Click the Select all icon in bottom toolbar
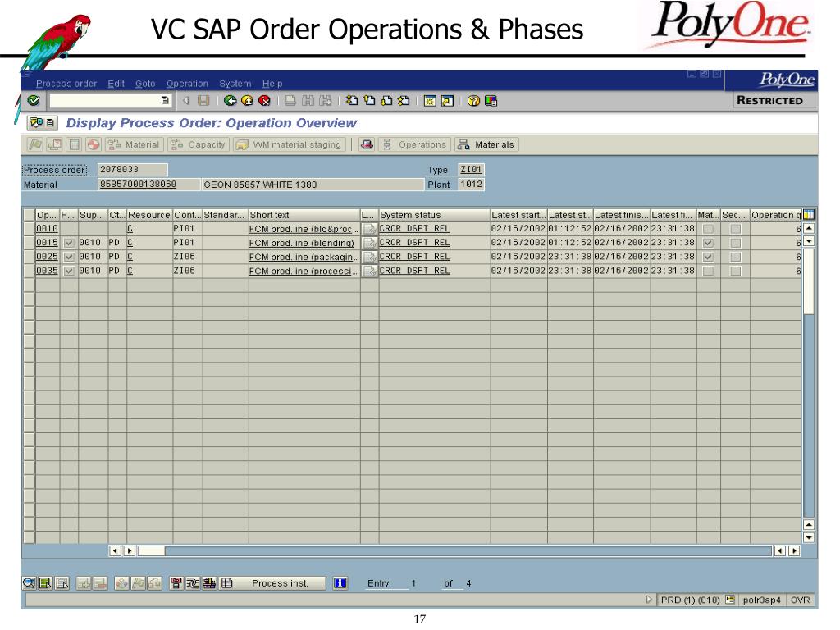Viewport: 840px width, 630px height. point(46,583)
